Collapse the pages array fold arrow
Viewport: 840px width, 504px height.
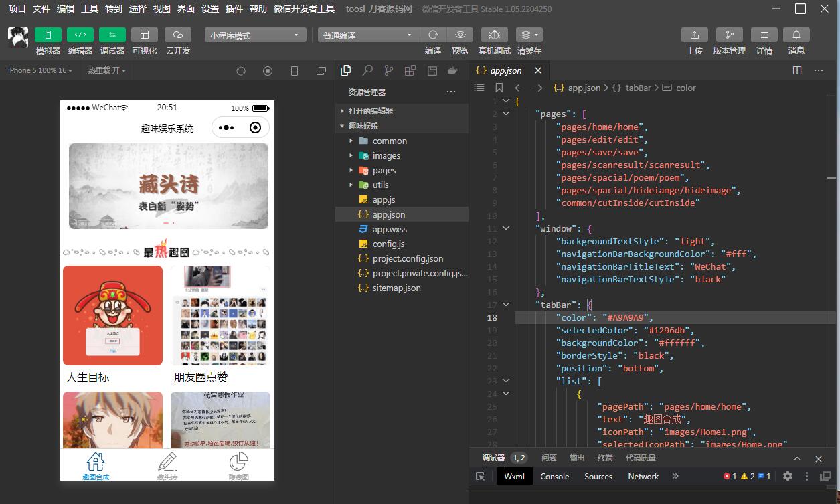pos(506,114)
